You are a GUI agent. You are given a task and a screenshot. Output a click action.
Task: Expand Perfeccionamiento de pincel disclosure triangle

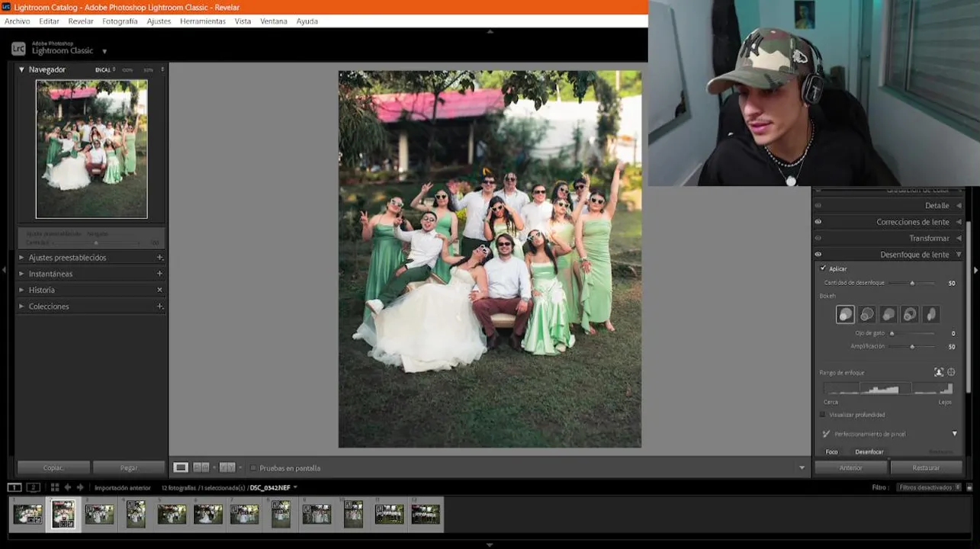point(954,434)
